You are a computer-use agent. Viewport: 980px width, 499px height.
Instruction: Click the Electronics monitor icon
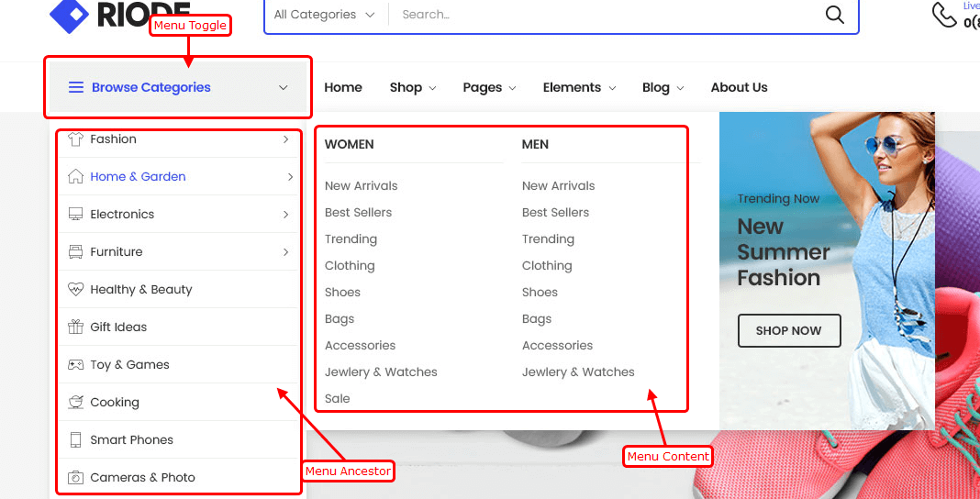point(75,215)
